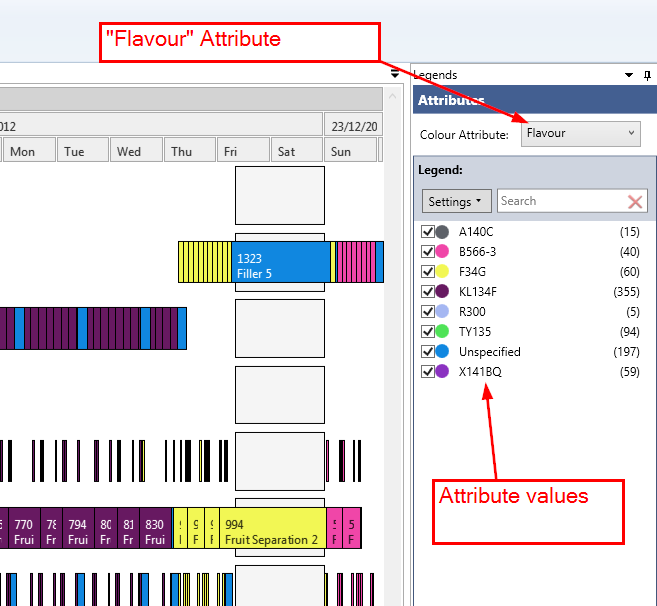657x606 pixels.
Task: Click the Fri day column header
Action: 243,151
